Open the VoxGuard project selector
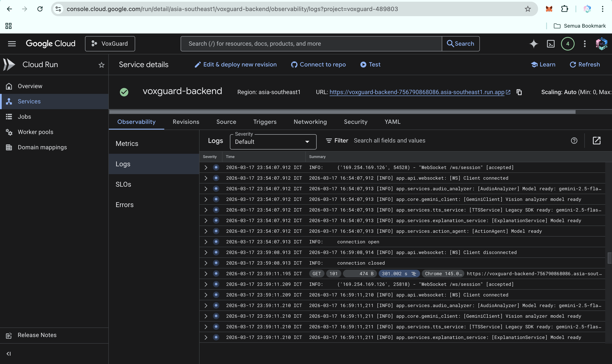The width and height of the screenshot is (612, 364). point(110,44)
